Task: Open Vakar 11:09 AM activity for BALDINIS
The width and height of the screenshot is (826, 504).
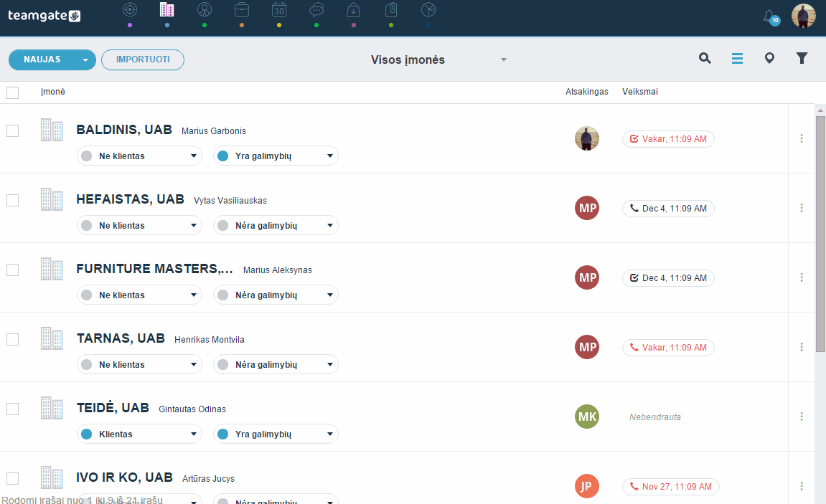Action: (669, 139)
